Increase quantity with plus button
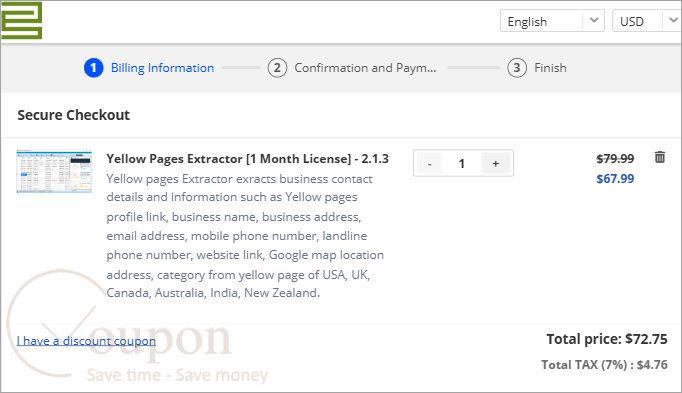682x393 pixels. 495,163
